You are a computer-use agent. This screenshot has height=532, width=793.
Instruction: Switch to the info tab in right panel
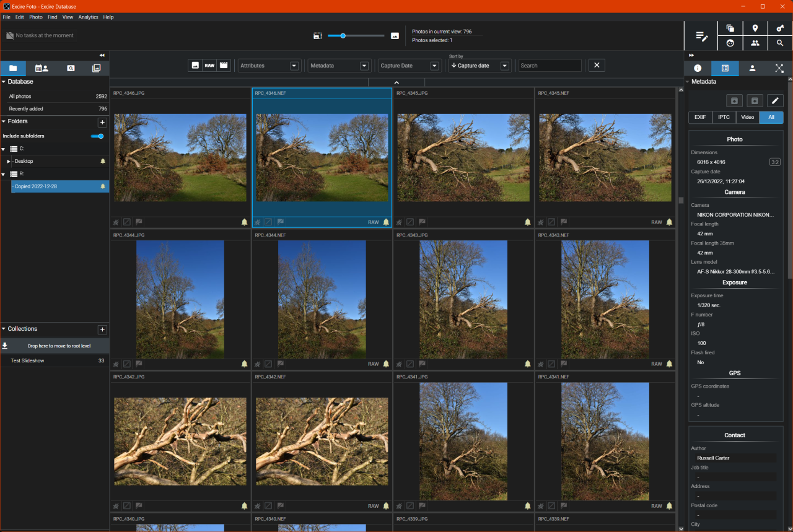(x=698, y=68)
